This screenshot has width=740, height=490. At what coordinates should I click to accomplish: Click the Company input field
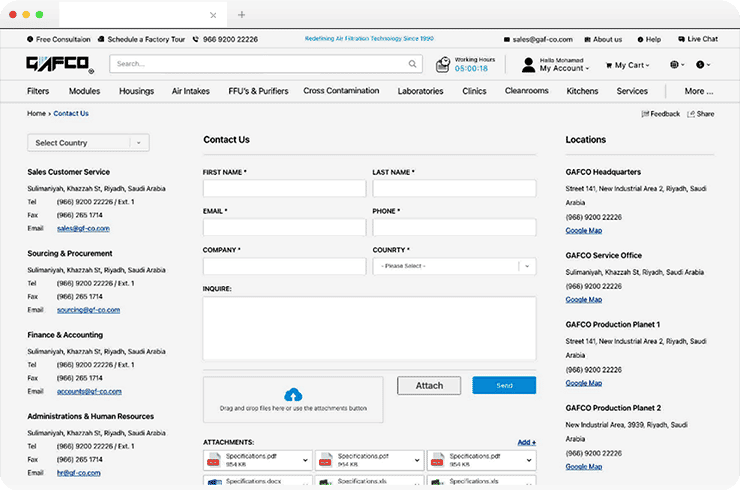coord(285,266)
